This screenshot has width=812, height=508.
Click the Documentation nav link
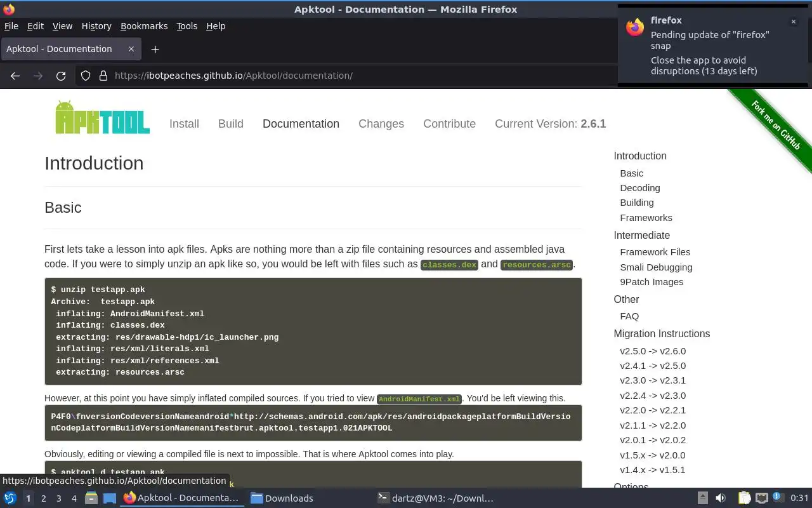click(x=301, y=124)
